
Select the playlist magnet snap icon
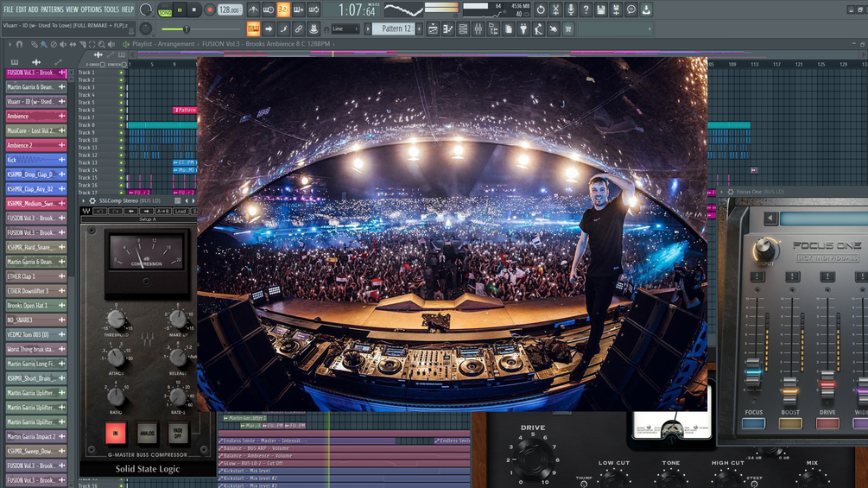19,44
